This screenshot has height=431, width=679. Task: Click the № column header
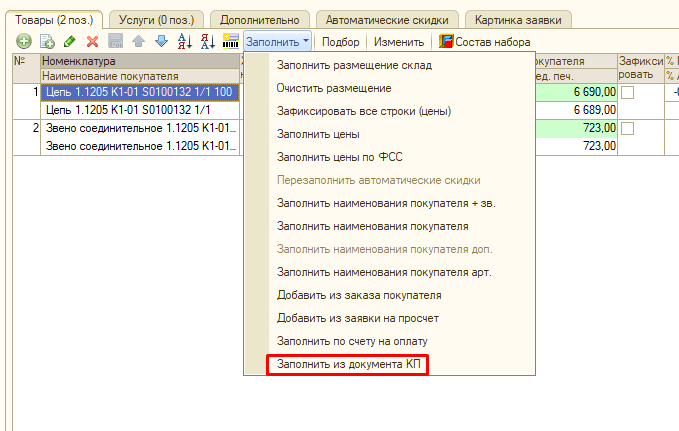(26, 68)
